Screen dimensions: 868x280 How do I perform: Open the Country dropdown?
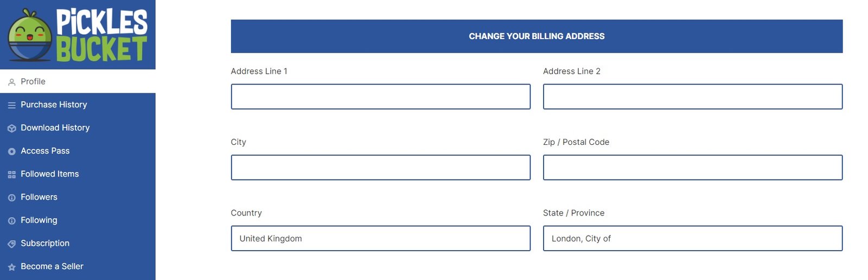[x=380, y=238]
